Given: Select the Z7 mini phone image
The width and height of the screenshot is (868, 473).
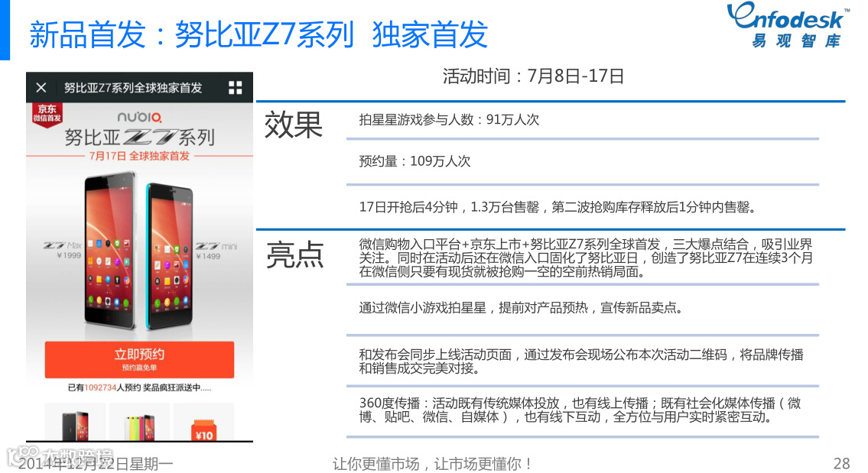Looking at the screenshot, I should point(170,255).
